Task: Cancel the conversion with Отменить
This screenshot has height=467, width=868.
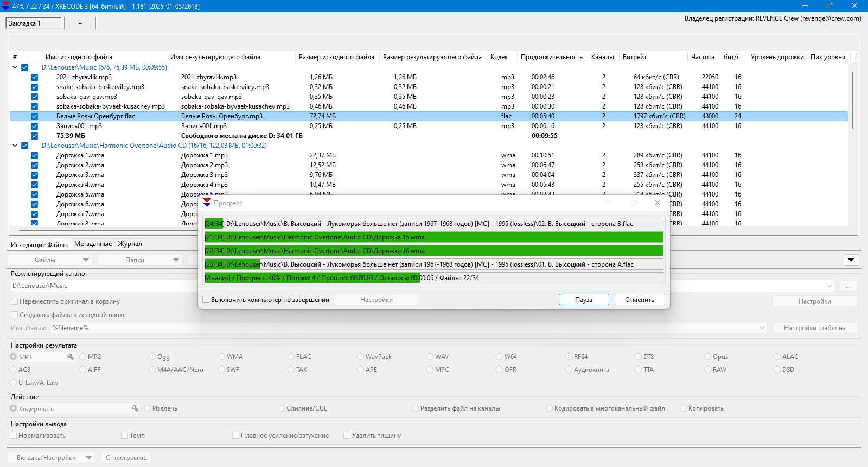Action: 640,300
